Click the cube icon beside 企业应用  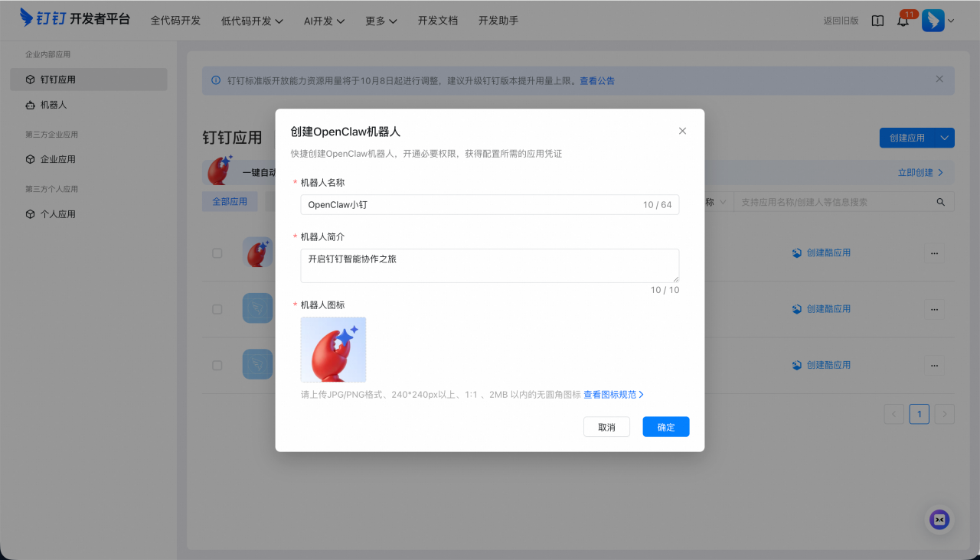[31, 160]
